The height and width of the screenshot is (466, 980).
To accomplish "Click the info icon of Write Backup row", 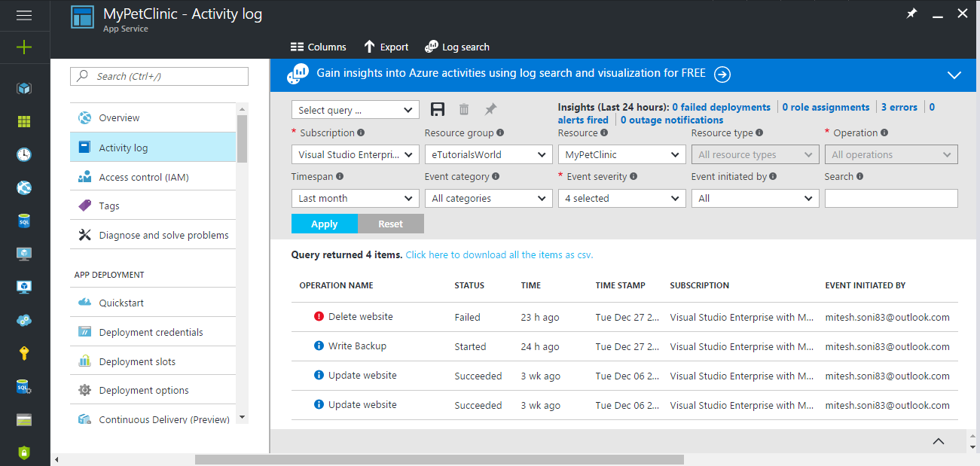I will tap(319, 346).
